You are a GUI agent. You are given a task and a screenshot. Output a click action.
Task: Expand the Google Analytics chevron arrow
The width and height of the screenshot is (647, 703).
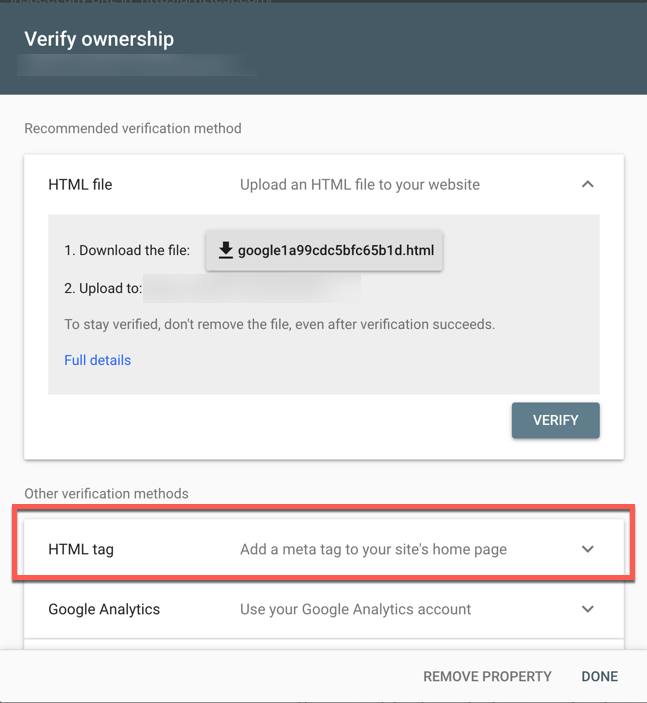pos(588,609)
